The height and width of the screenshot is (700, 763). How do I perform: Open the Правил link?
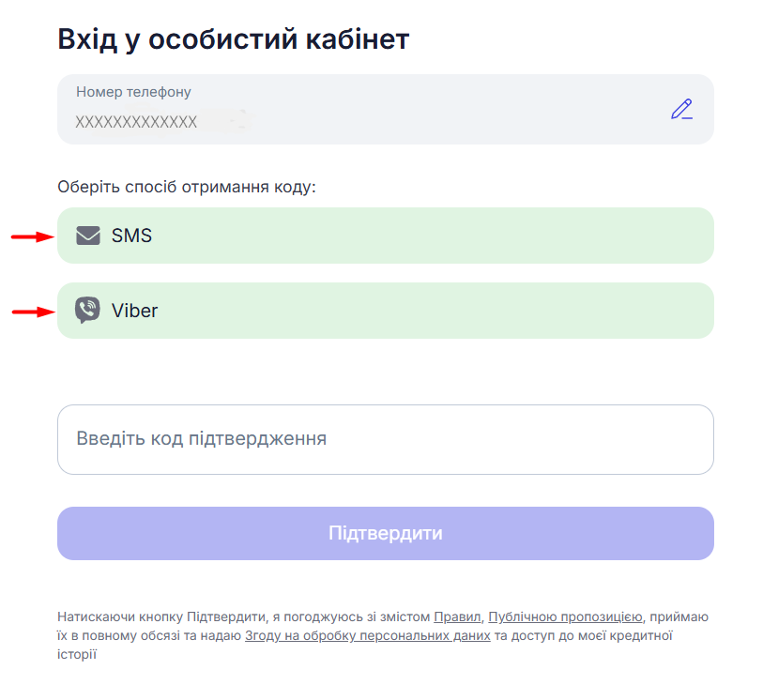(x=457, y=617)
